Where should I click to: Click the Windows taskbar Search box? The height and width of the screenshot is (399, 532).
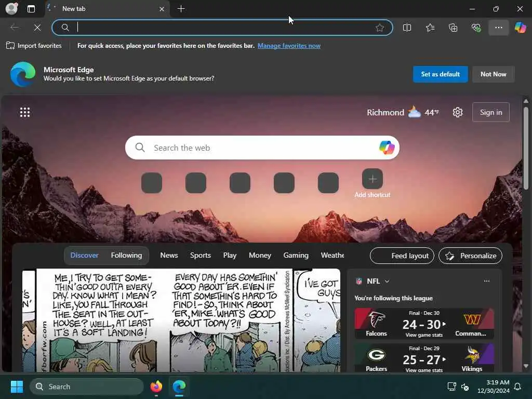point(87,387)
